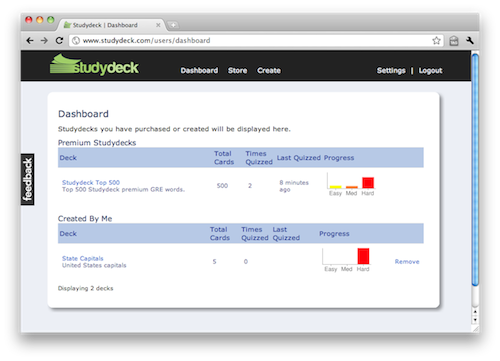Click the yellow window minimize button
This screenshot has width=500, height=361.
pos(40,20)
